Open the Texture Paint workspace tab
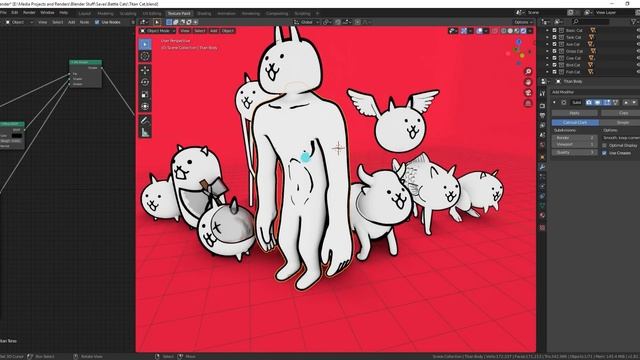The height and width of the screenshot is (360, 640). 179,13
